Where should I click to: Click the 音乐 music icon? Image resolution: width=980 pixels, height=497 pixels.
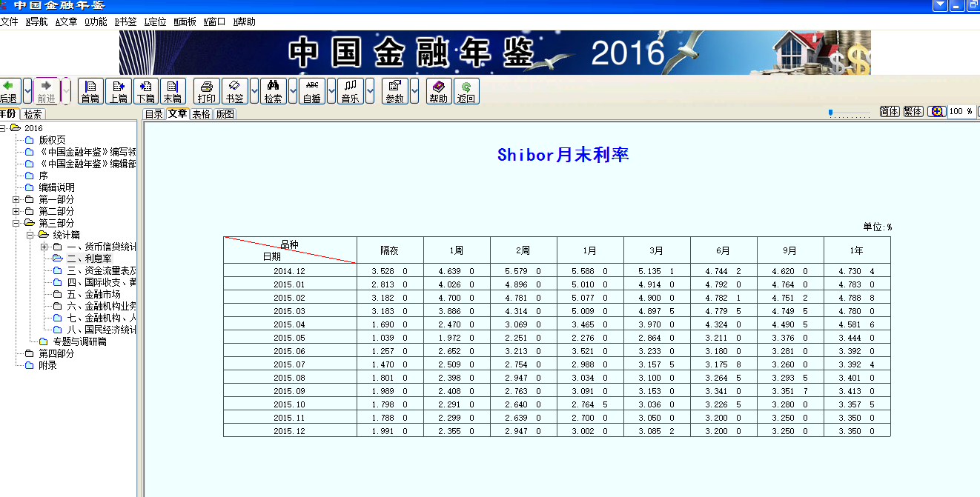(x=350, y=91)
